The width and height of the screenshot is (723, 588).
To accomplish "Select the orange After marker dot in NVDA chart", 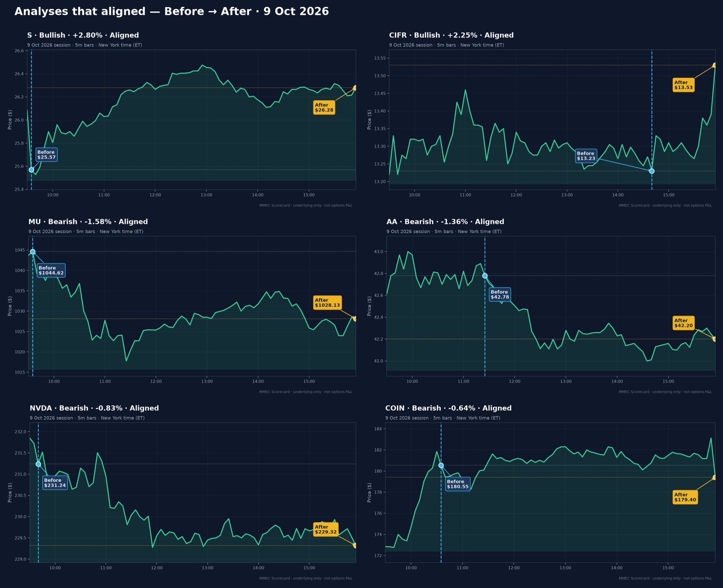I will click(355, 546).
